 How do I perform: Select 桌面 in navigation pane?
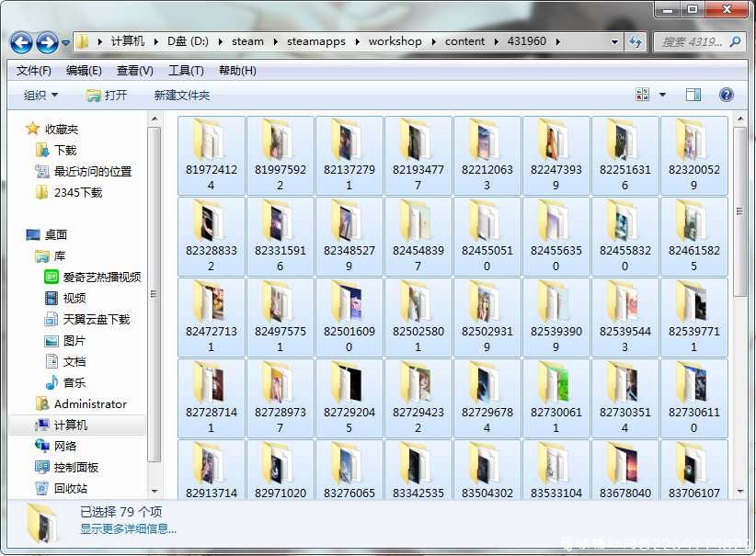55,234
